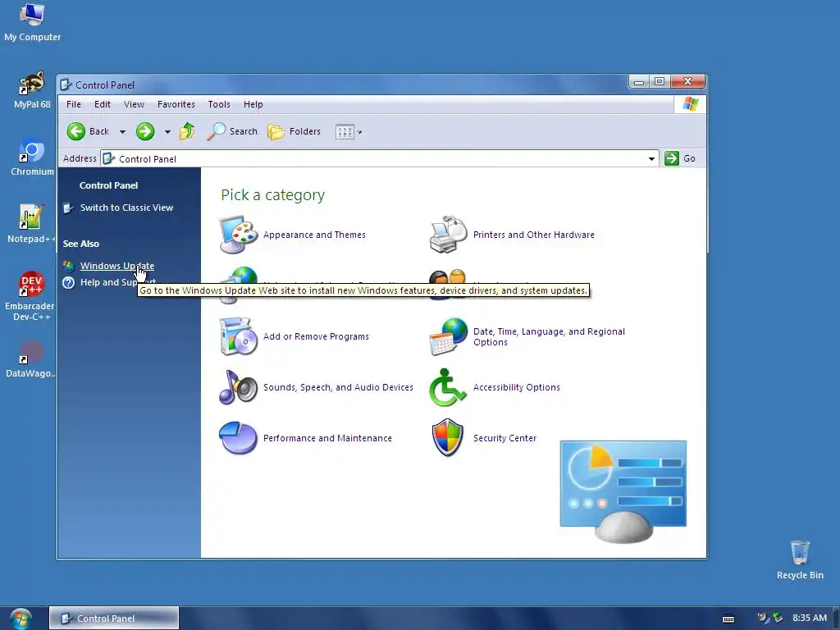The image size is (840, 630).
Task: Expand the Forward history dropdown arrow
Action: [x=167, y=132]
